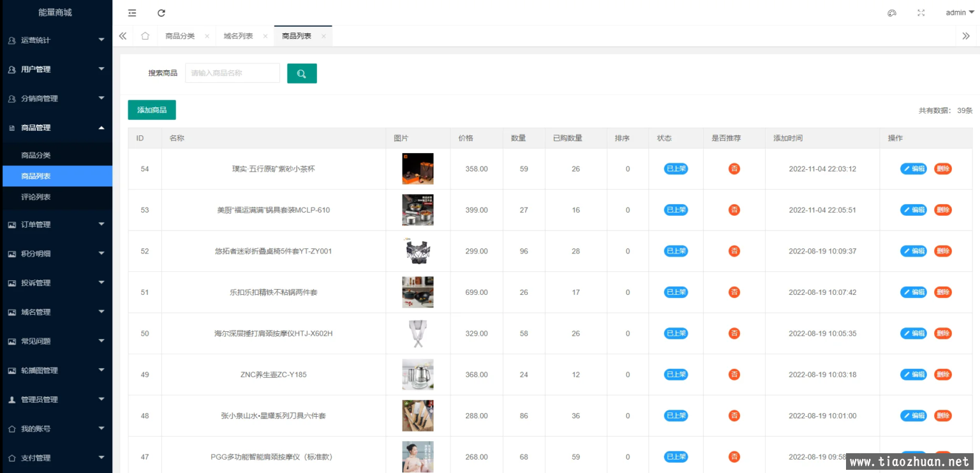Expand 运营统计 menu
This screenshot has height=473, width=980.
pos(56,40)
